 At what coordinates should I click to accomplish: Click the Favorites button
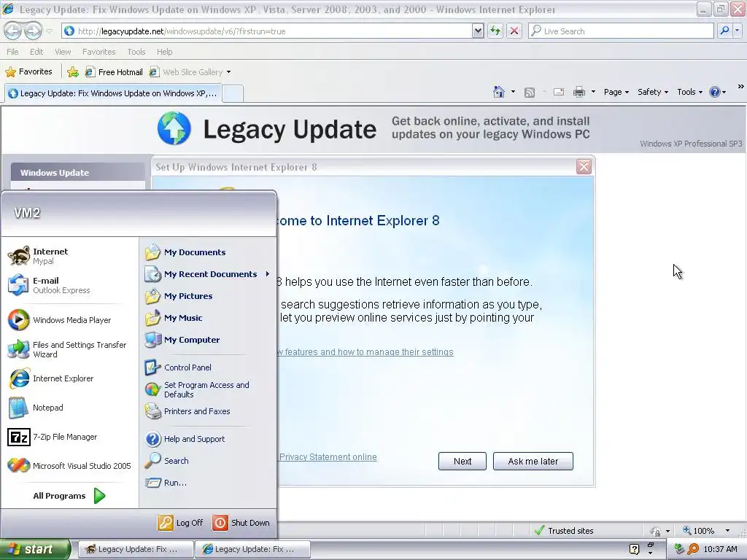(x=29, y=72)
